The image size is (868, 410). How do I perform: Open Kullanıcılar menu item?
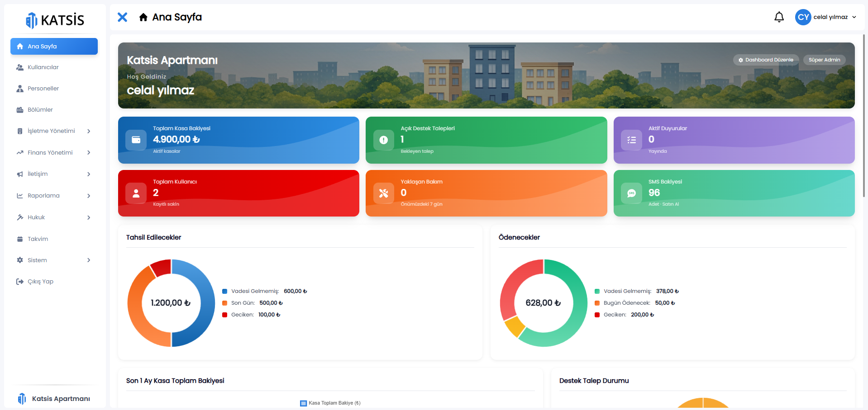[54, 67]
